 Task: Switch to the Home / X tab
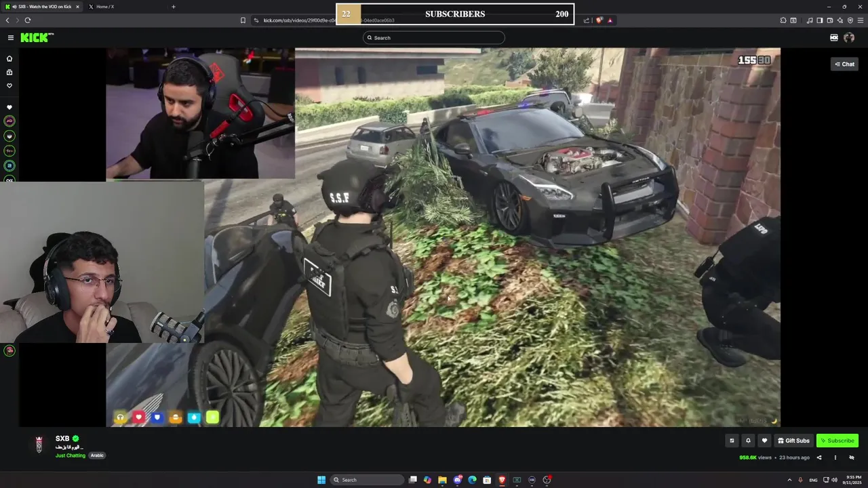pyautogui.click(x=105, y=7)
